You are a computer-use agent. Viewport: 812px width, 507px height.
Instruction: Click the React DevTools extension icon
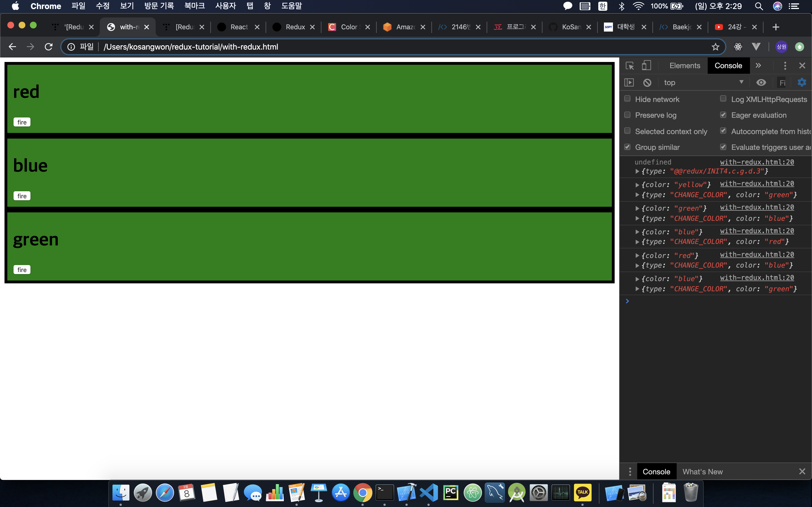click(738, 47)
